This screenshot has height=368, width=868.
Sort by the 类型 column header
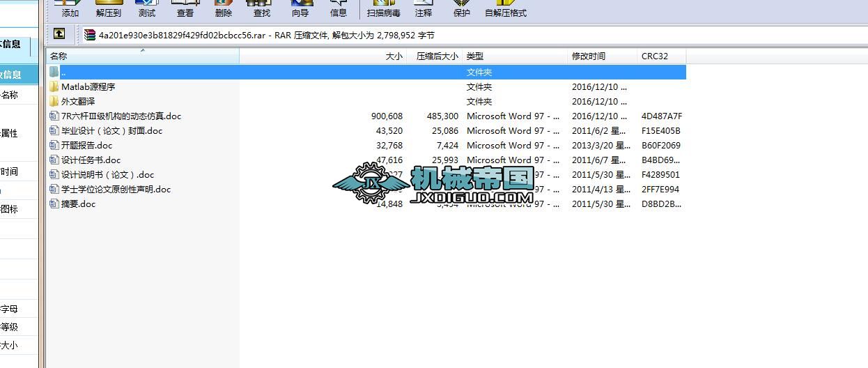516,56
